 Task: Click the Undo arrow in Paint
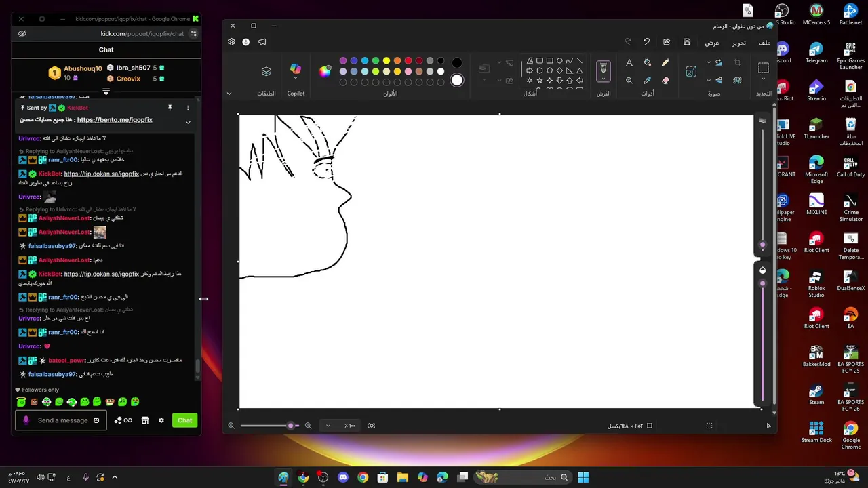point(646,42)
